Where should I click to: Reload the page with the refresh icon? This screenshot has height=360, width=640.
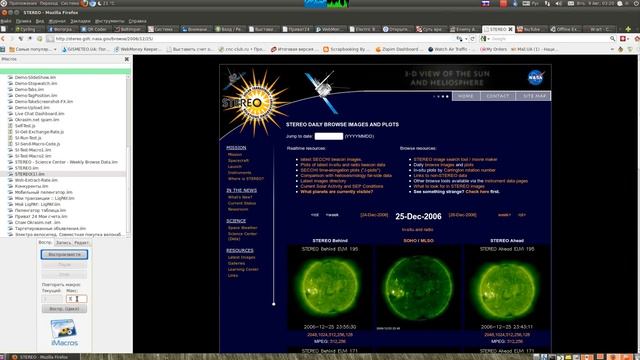[473, 39]
